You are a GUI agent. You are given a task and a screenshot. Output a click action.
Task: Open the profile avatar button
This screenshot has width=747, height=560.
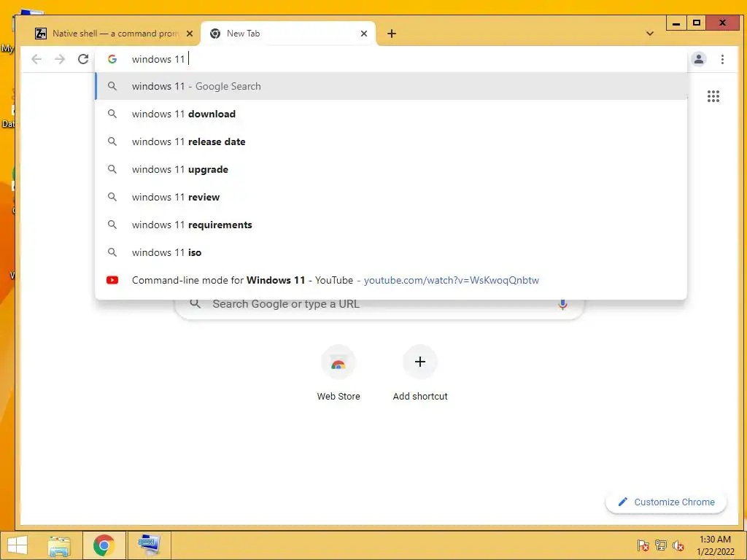[x=698, y=59]
